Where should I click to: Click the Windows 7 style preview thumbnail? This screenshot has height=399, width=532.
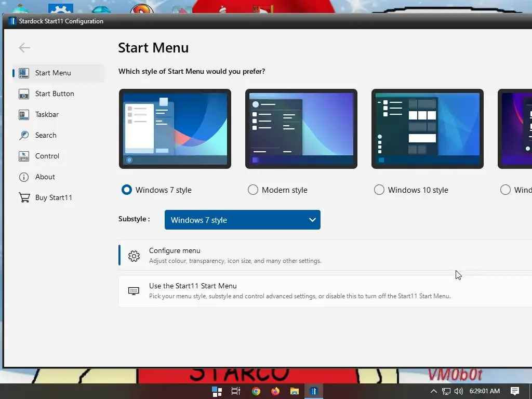175,129
